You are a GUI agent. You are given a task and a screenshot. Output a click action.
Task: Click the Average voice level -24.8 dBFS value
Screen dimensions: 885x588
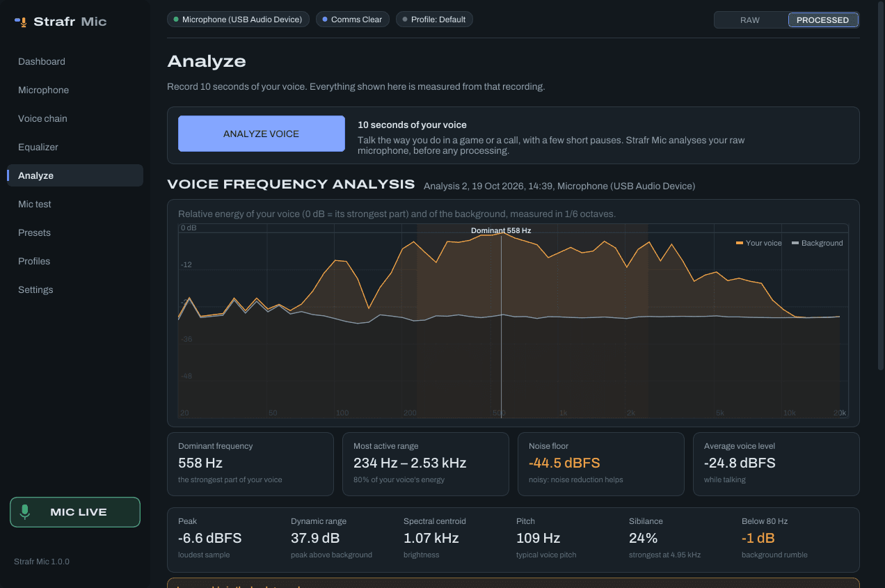click(x=740, y=463)
